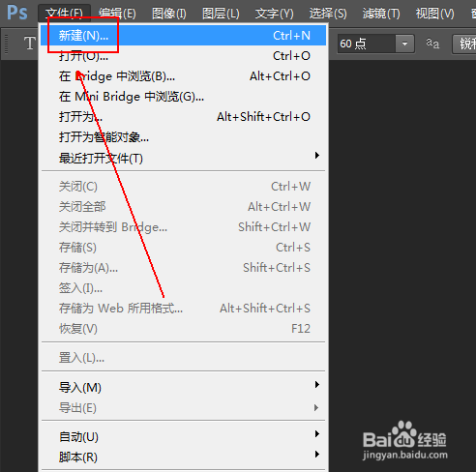The image size is (476, 472).
Task: Choose 打开为... menu entry
Action: click(183, 117)
